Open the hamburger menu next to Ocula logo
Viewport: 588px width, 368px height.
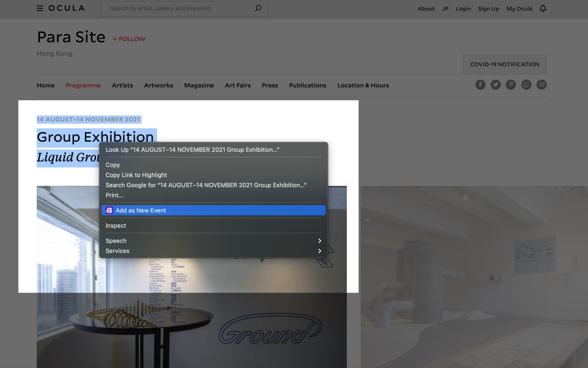point(40,8)
